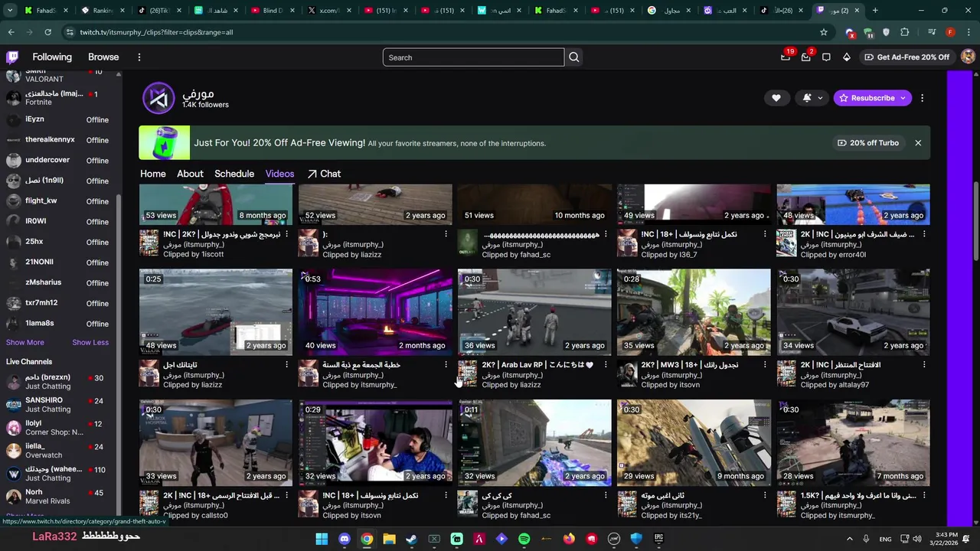This screenshot has height=551, width=980.
Task: Open Steam from the taskbar
Action: tap(412, 539)
